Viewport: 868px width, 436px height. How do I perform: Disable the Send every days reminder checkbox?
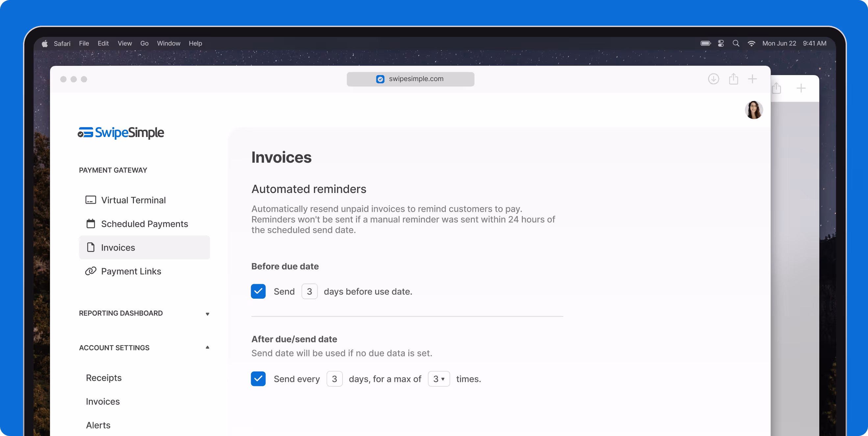258,379
